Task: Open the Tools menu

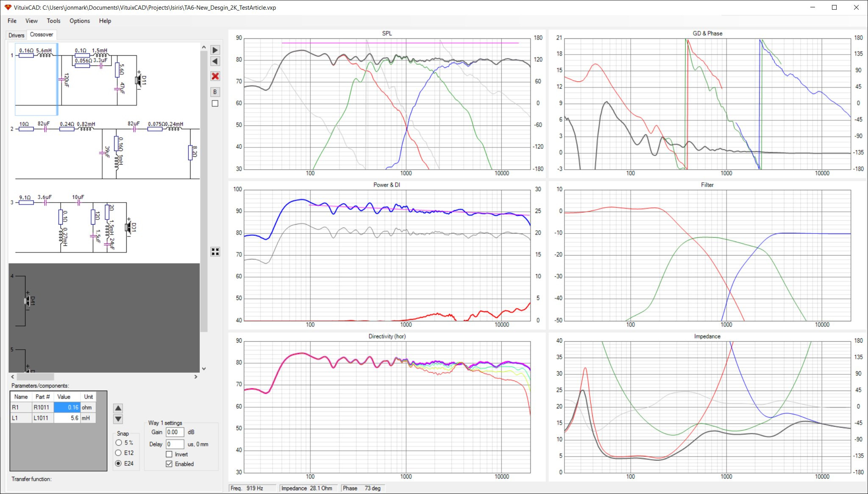Action: tap(53, 21)
